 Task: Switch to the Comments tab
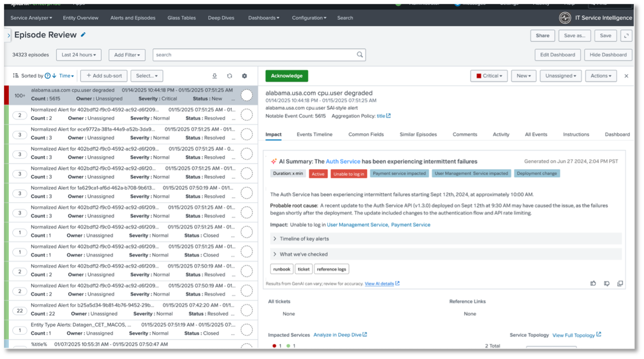[x=465, y=134]
